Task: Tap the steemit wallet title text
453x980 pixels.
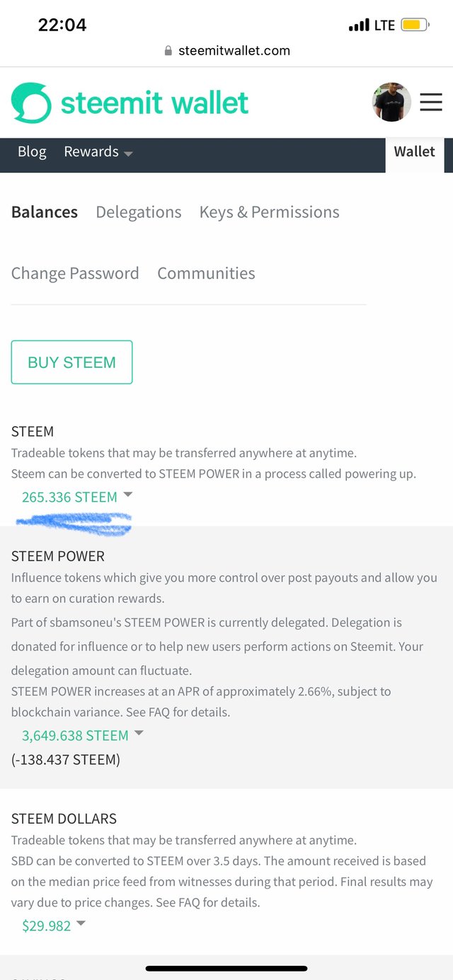Action: (x=154, y=103)
